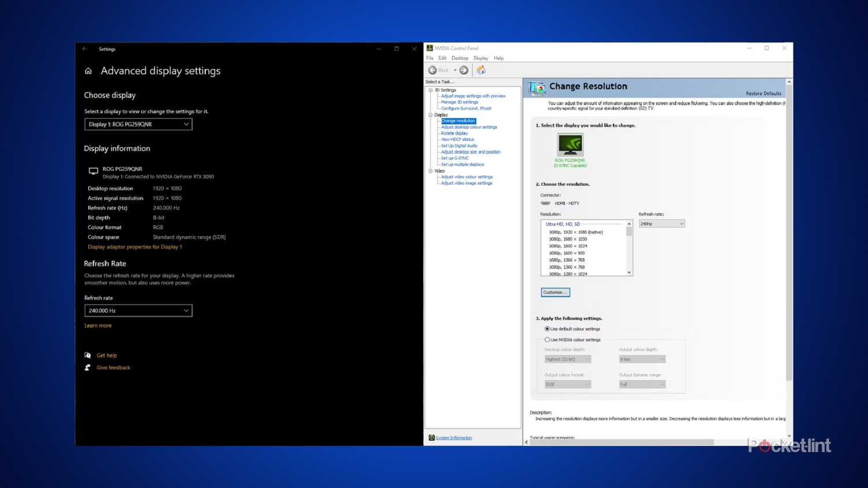
Task: Open the Refresh rate dropdown in Settings
Action: click(x=138, y=310)
